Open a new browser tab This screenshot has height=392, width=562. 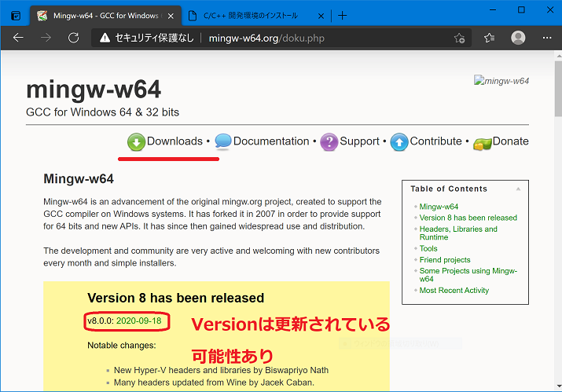tap(343, 15)
